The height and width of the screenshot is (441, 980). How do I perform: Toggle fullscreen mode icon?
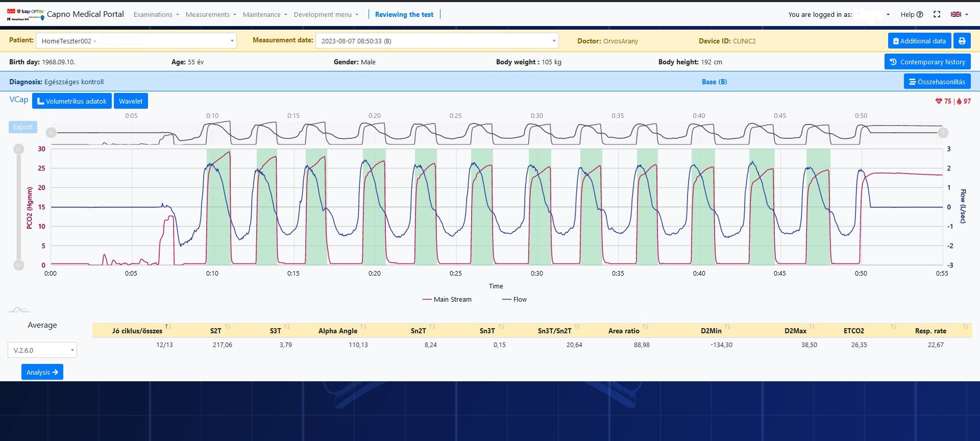937,14
